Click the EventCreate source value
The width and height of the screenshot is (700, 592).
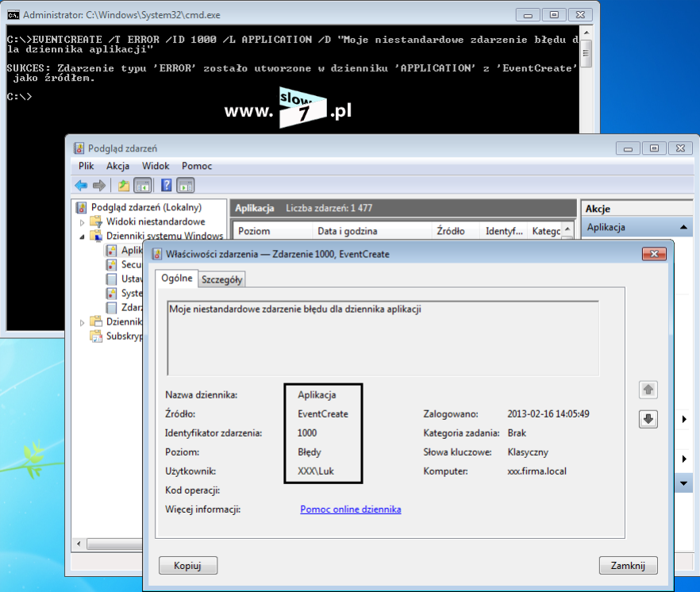(323, 414)
